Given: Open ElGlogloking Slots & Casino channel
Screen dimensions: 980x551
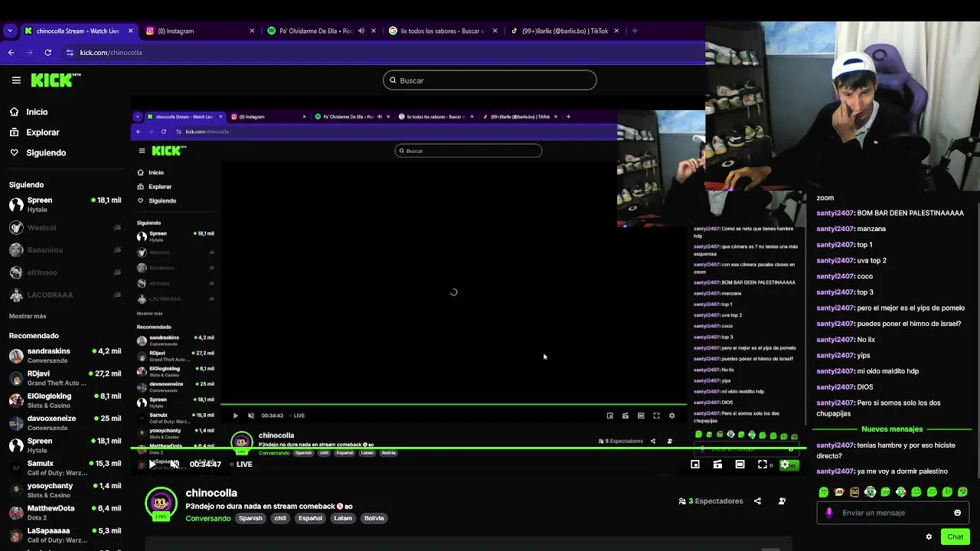Looking at the screenshot, I should (64, 400).
